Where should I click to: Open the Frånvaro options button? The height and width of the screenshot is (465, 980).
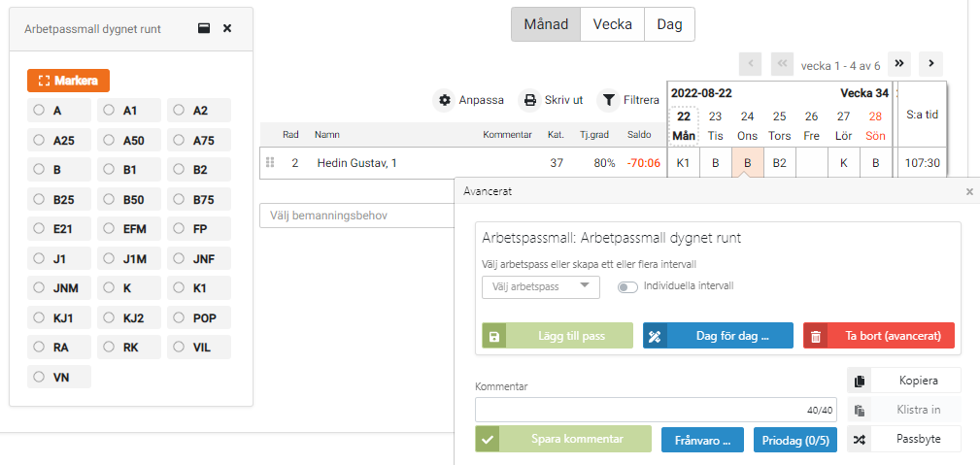tap(702, 440)
